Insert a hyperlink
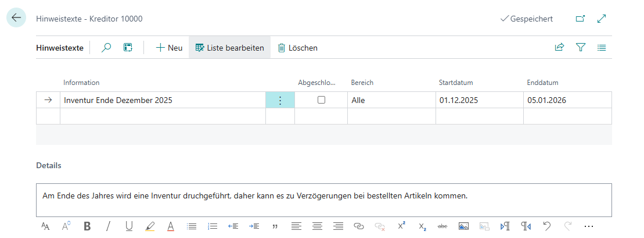The width and height of the screenshot is (644, 238). [x=359, y=226]
